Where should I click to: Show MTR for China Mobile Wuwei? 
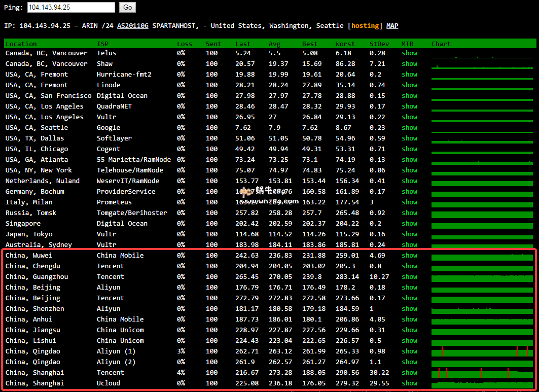point(409,255)
